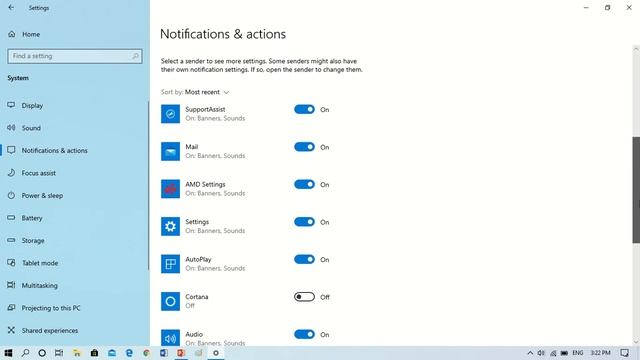Launch Google Chrome from the taskbar
Viewport: 640px width, 360px height.
click(146, 353)
